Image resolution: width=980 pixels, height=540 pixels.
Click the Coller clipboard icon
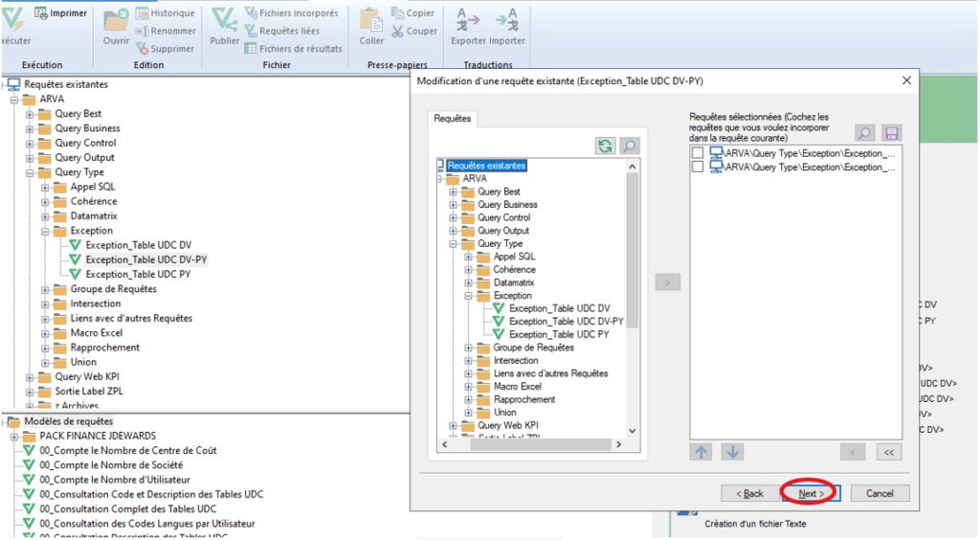click(x=371, y=21)
